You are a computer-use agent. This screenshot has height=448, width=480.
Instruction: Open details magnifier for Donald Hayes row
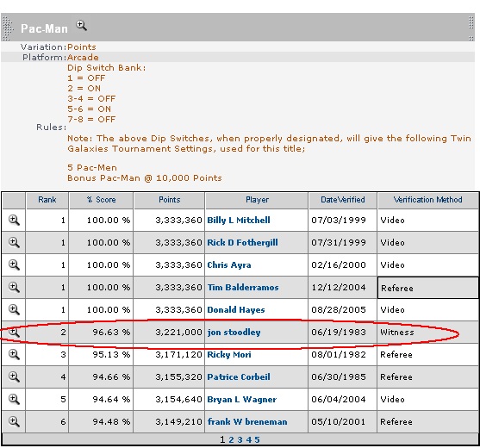tap(14, 309)
